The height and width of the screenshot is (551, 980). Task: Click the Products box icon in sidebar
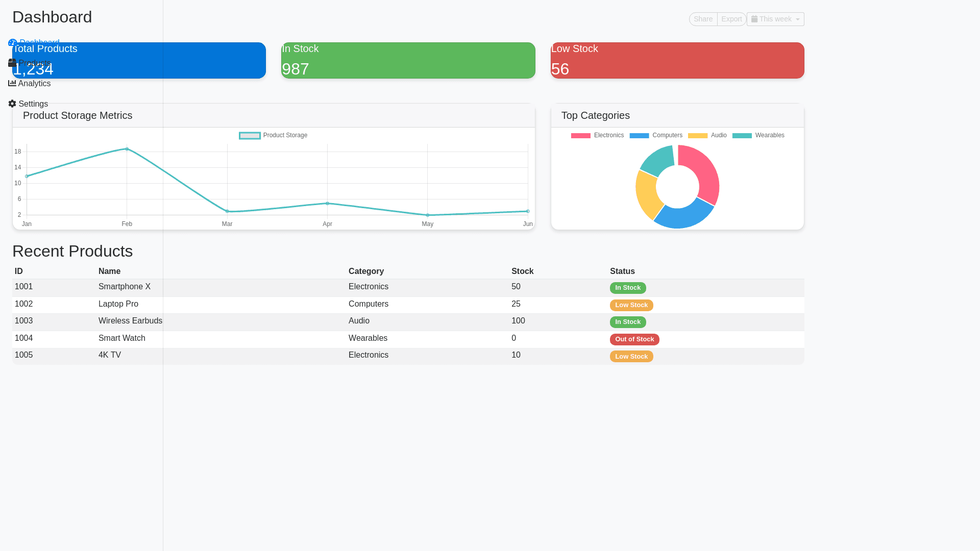point(12,63)
